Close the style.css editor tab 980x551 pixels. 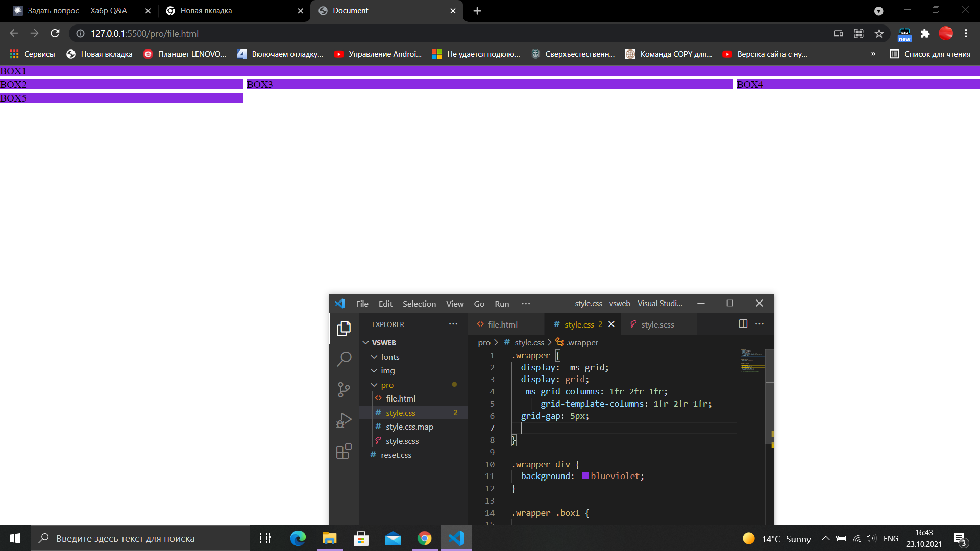tap(611, 324)
